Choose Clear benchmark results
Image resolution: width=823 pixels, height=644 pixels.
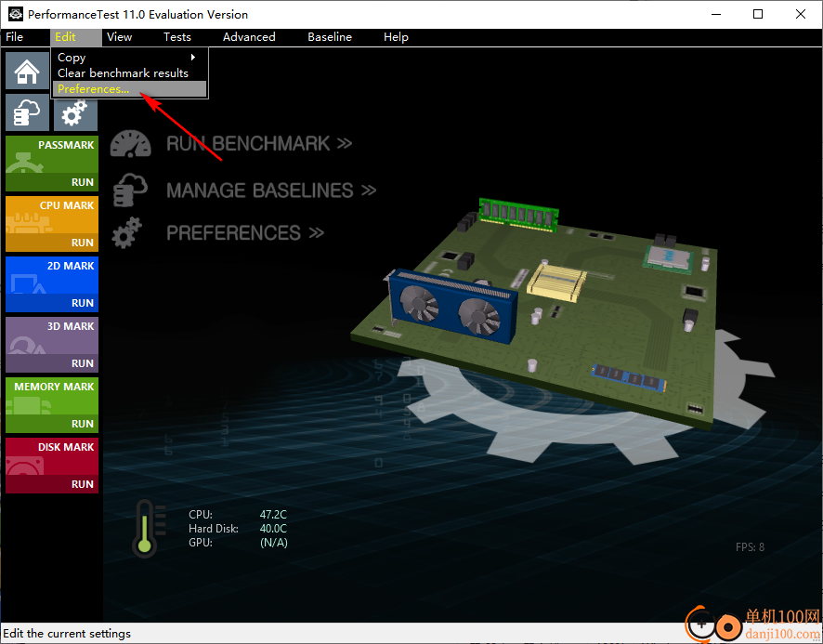coord(129,73)
